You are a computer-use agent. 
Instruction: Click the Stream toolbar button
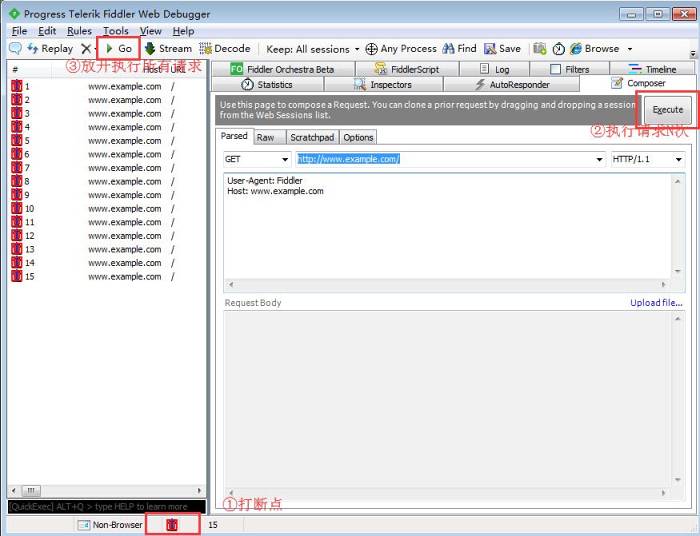168,49
